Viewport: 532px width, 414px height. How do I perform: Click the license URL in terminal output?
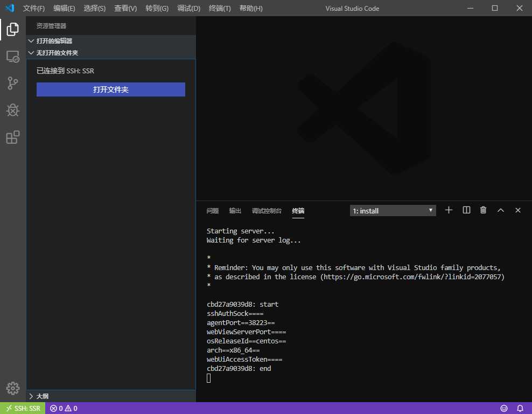[412, 277]
